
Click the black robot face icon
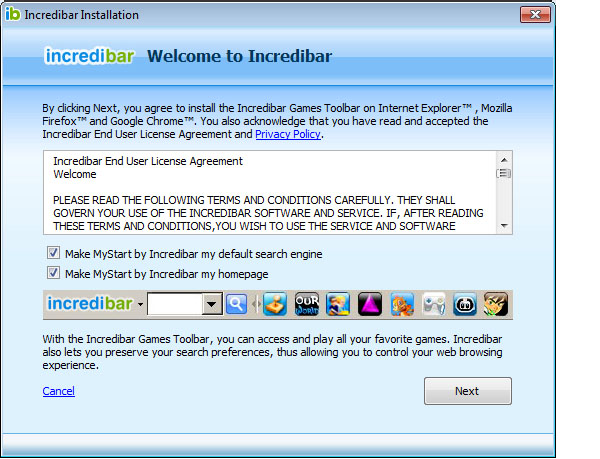(x=465, y=304)
